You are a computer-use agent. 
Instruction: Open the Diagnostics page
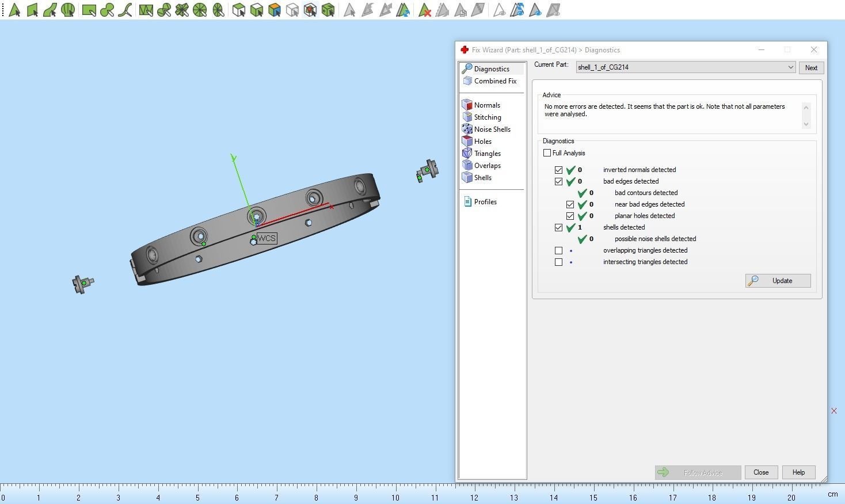492,69
